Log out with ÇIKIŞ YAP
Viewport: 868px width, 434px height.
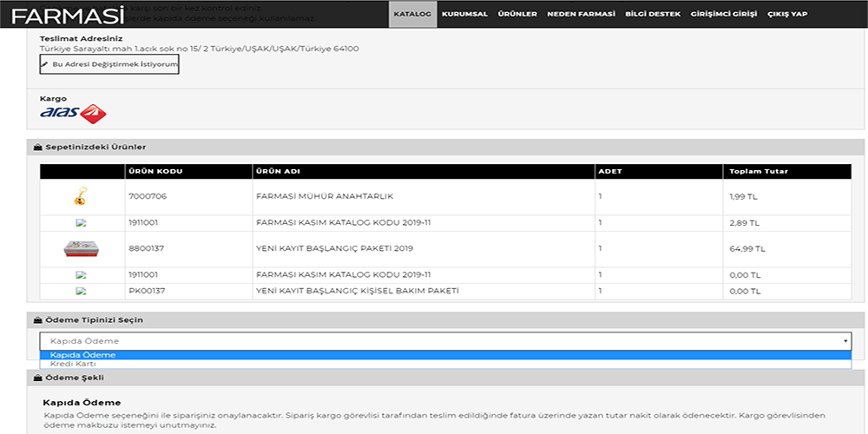pyautogui.click(x=787, y=15)
